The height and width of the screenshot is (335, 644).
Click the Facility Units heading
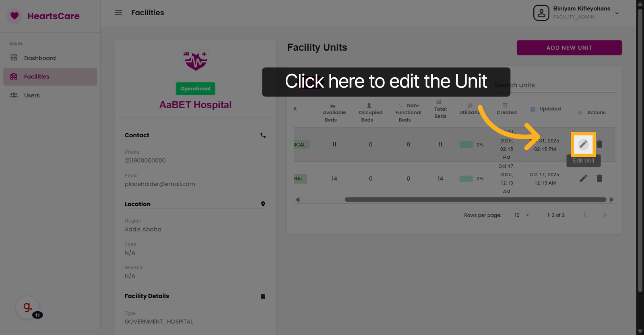pyautogui.click(x=317, y=48)
